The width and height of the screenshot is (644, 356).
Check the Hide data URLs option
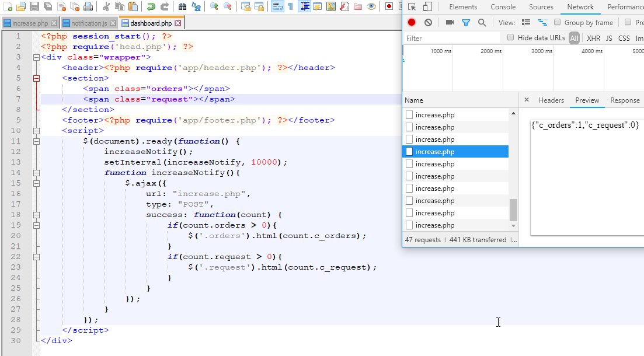(x=511, y=38)
